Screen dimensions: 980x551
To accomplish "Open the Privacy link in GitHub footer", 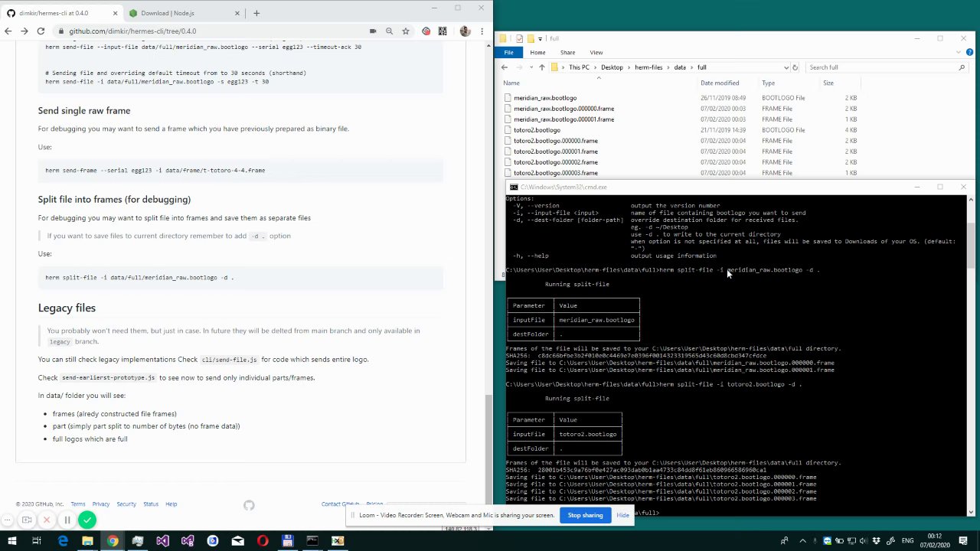I will [101, 504].
